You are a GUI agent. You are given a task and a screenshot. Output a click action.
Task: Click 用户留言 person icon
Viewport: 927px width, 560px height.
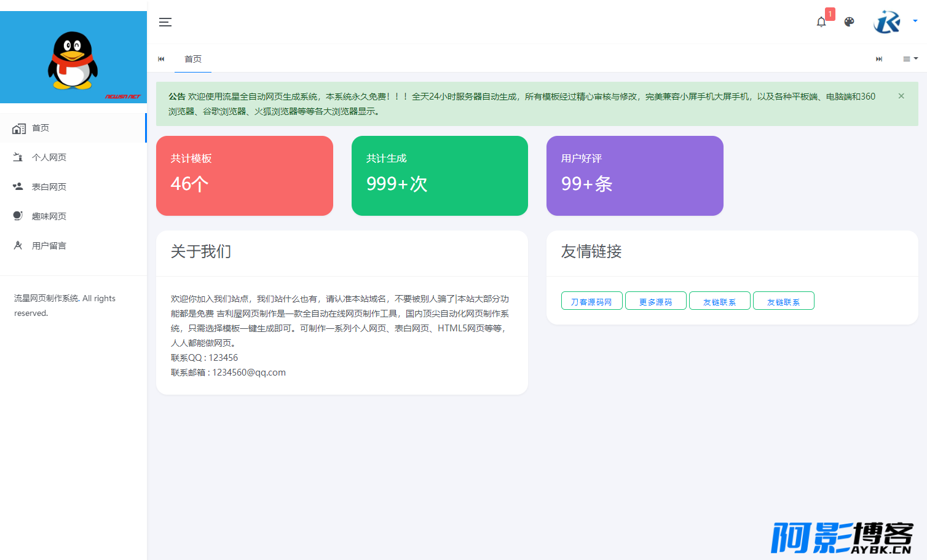(x=18, y=245)
